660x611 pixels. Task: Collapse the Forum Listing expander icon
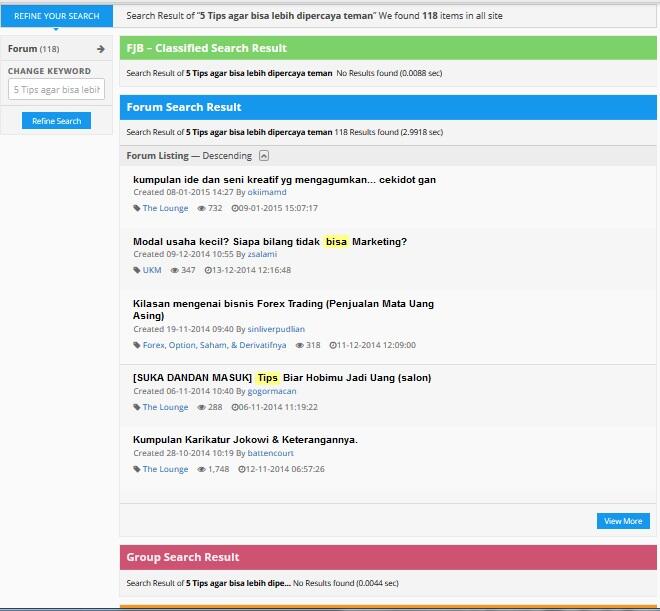coord(264,156)
